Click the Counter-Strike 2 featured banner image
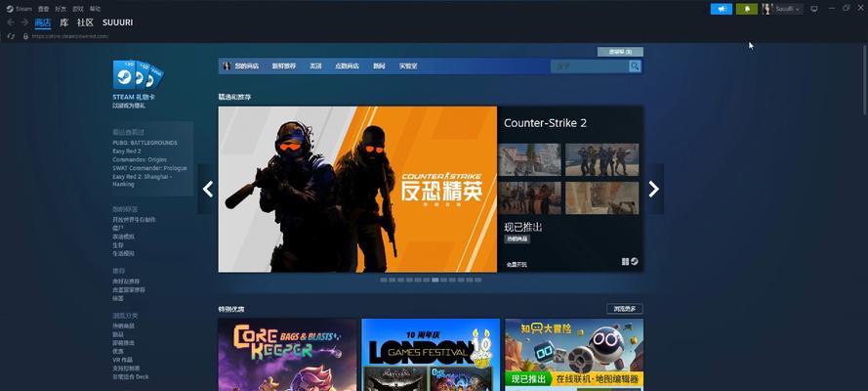The height and width of the screenshot is (391, 868). [357, 190]
